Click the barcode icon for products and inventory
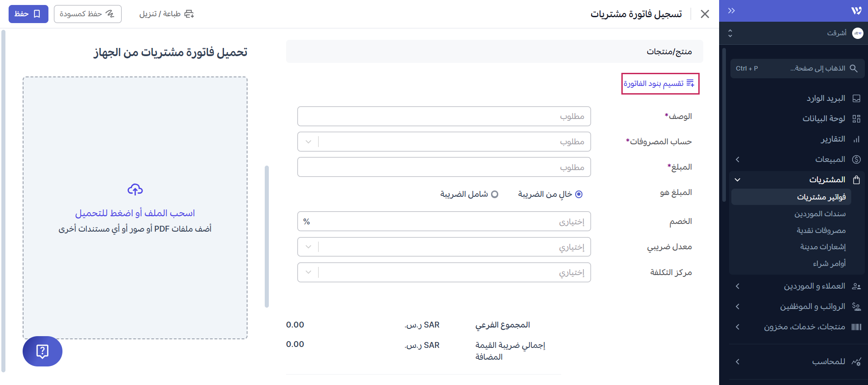 (856, 327)
